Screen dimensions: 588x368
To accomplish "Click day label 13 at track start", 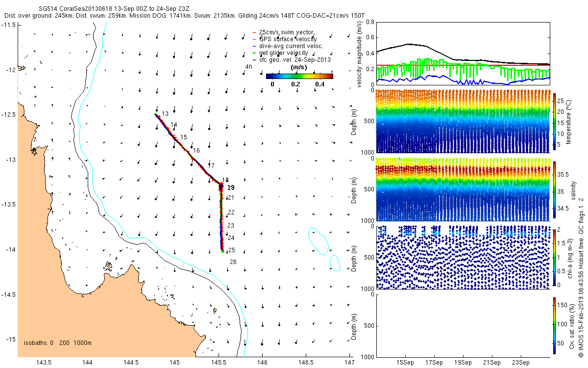I will (x=165, y=114).
